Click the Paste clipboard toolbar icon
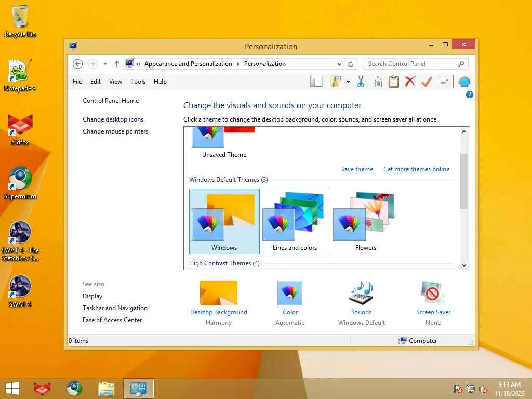This screenshot has height=399, width=532. click(x=394, y=82)
